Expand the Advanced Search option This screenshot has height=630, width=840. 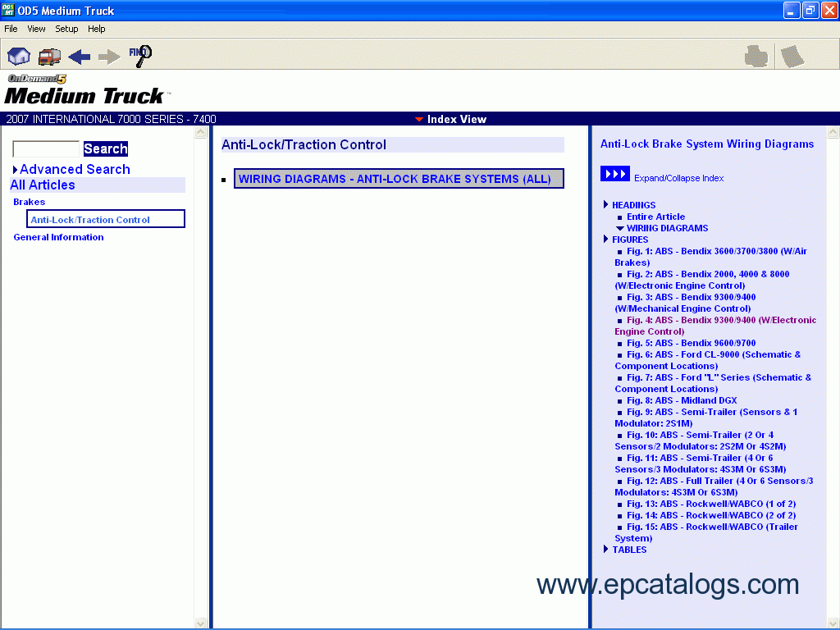[x=71, y=169]
